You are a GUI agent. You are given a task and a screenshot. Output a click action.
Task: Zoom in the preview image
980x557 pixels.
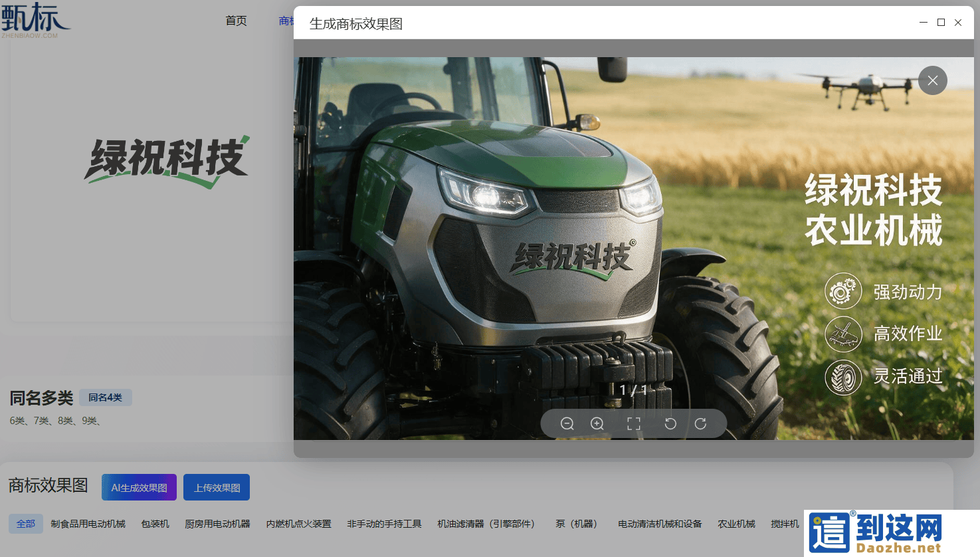(x=597, y=424)
